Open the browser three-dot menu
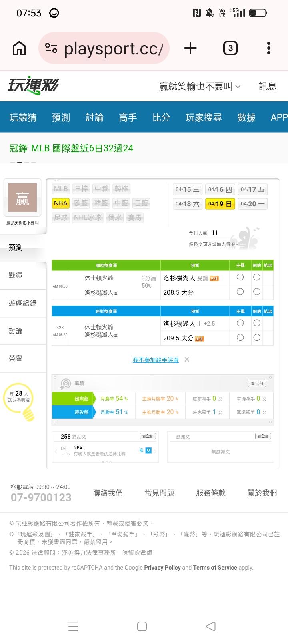 [268, 48]
